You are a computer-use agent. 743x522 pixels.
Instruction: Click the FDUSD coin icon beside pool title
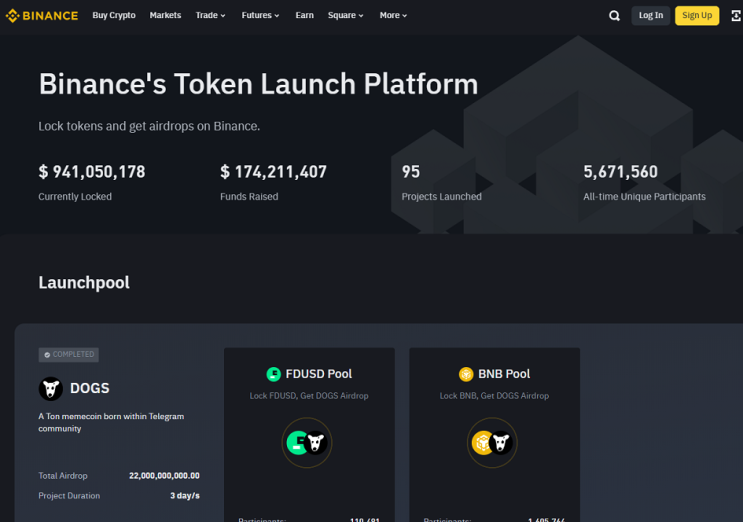point(273,374)
